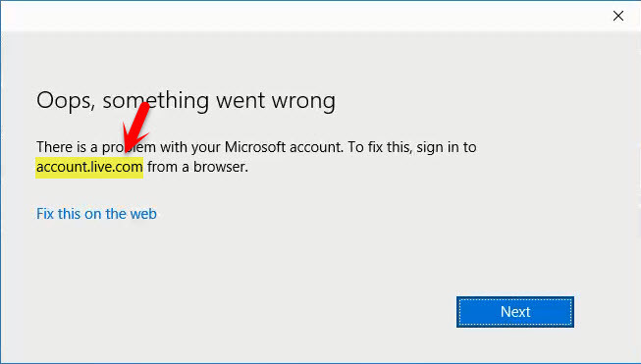
Task: Click the red arrow annotation
Action: tap(136, 127)
